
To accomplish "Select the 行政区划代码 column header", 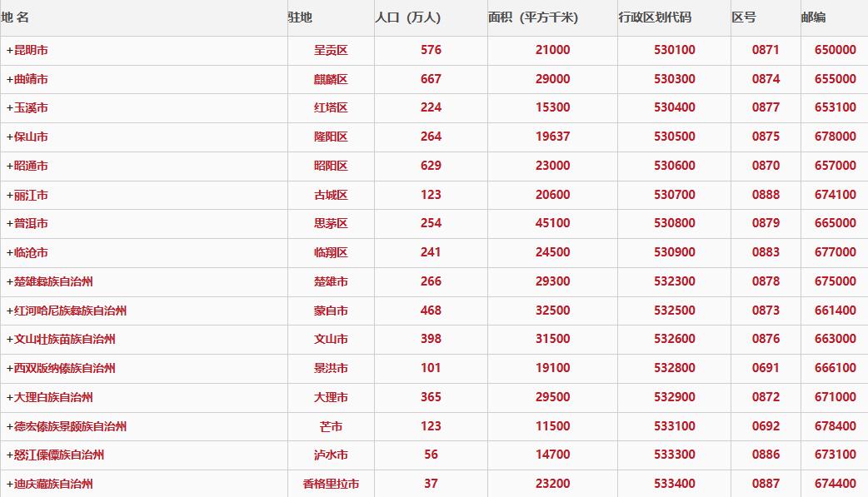I will tap(655, 17).
